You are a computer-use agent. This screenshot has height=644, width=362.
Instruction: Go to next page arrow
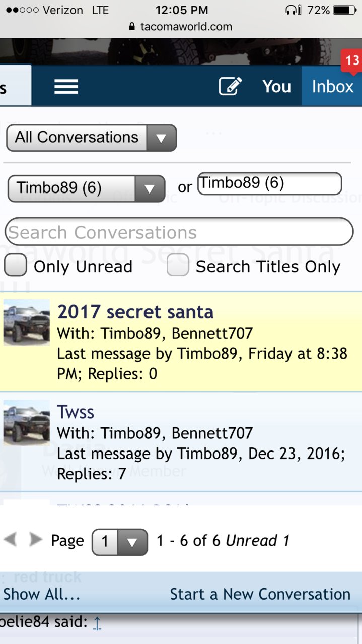click(36, 540)
